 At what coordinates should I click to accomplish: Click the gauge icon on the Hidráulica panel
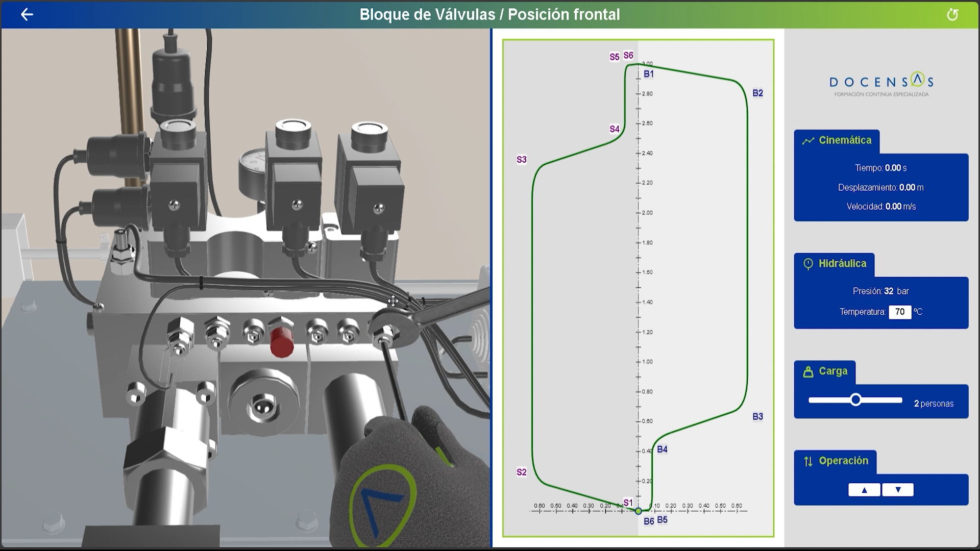pos(808,263)
